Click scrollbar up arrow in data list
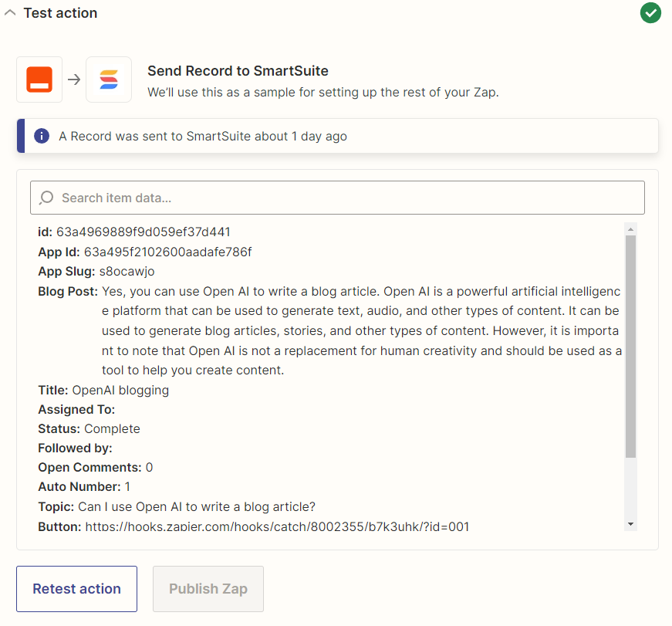Image resolution: width=672 pixels, height=626 pixels. (x=630, y=229)
